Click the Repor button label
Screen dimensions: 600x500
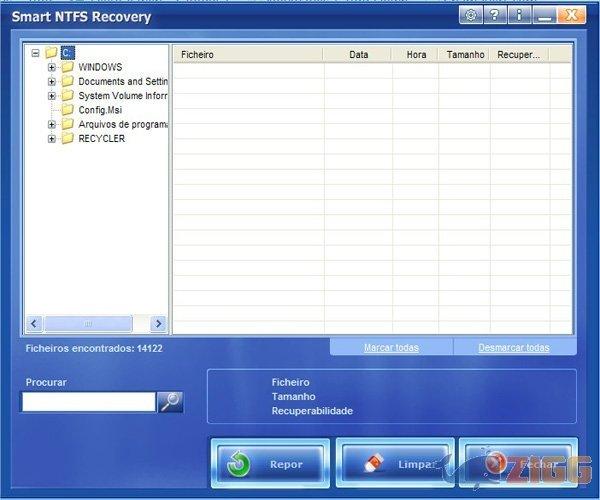coord(286,464)
